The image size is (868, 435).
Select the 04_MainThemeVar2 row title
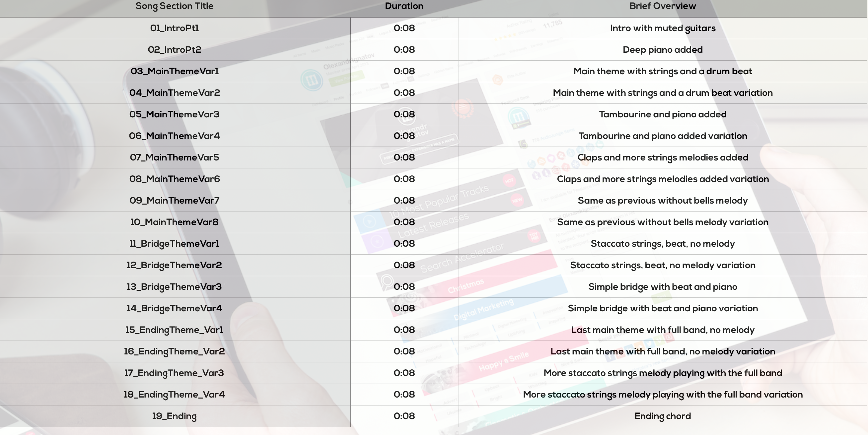click(x=174, y=93)
